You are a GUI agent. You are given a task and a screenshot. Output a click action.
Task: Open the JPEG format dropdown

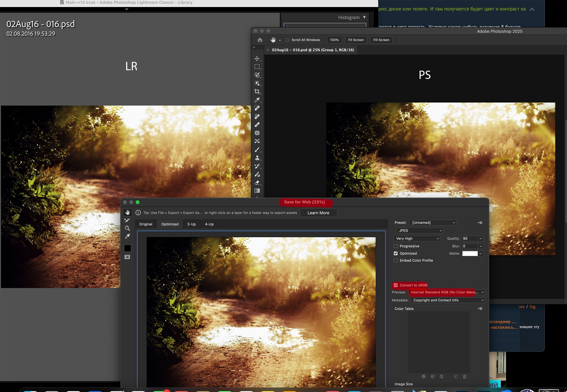pos(419,230)
